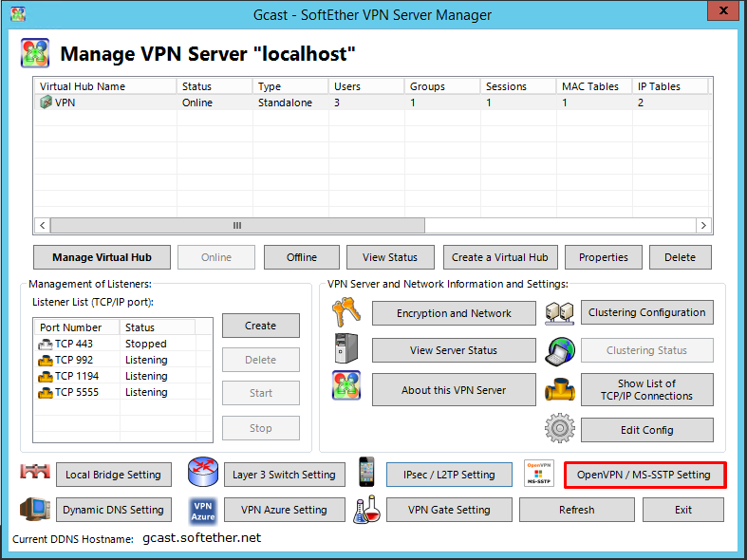This screenshot has width=747, height=560.
Task: Sort by Status column in hub list
Action: (215, 86)
